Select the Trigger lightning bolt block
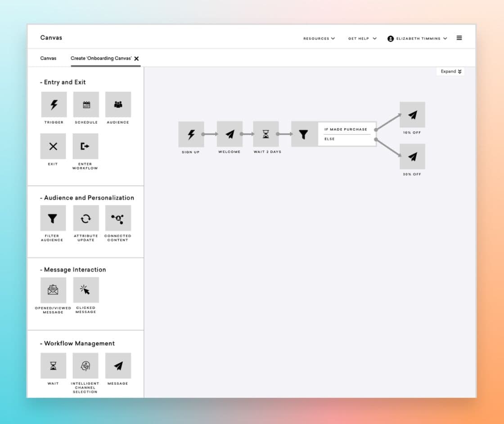This screenshot has width=504, height=424. point(54,105)
